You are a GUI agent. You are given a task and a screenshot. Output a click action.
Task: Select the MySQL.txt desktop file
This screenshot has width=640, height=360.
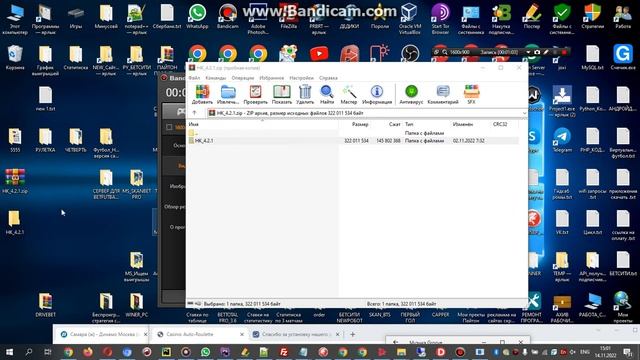point(593,58)
